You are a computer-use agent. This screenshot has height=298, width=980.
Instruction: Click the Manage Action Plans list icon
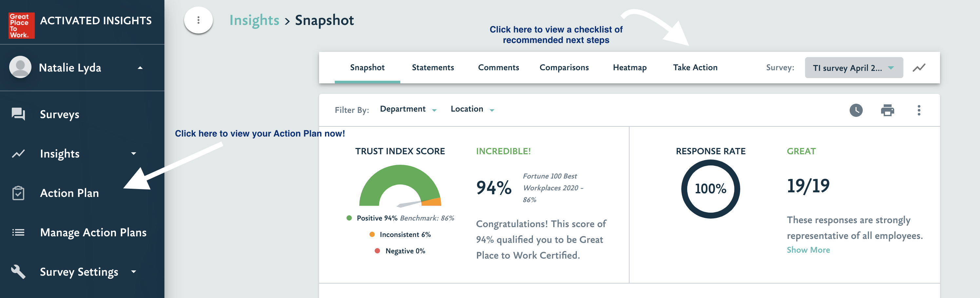pyautogui.click(x=18, y=232)
